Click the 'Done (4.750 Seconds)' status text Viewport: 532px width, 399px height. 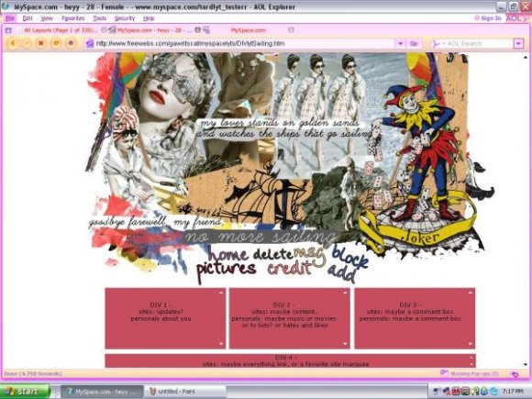point(33,374)
